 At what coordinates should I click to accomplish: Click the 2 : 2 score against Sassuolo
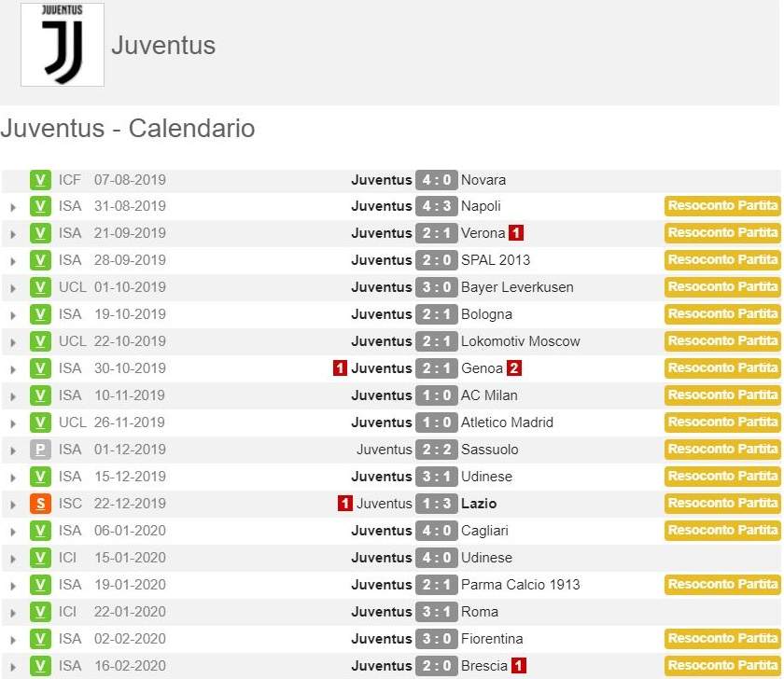coord(436,450)
